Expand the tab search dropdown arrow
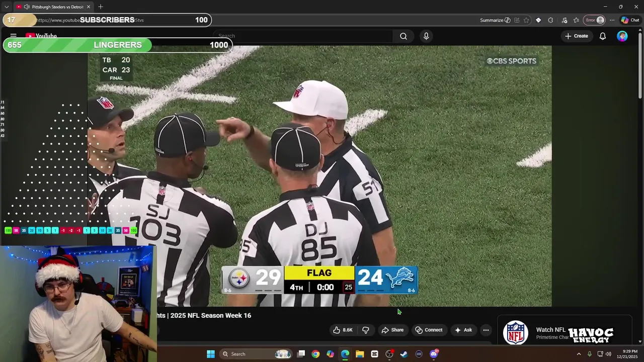644x362 pixels. point(6,7)
